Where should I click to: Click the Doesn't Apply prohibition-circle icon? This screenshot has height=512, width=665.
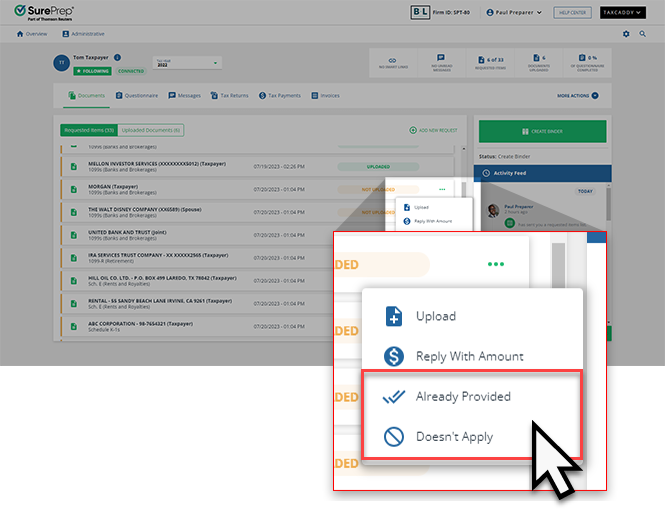coord(394,436)
